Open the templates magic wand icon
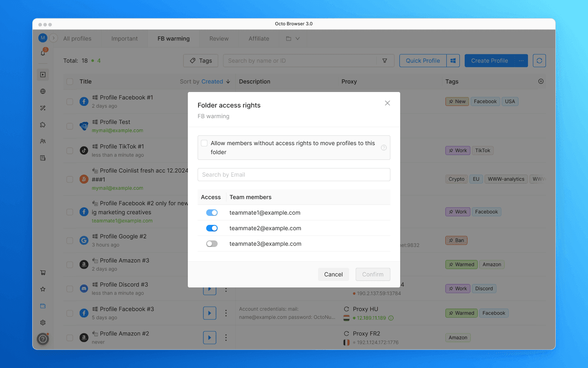588x368 pixels. pos(43,108)
